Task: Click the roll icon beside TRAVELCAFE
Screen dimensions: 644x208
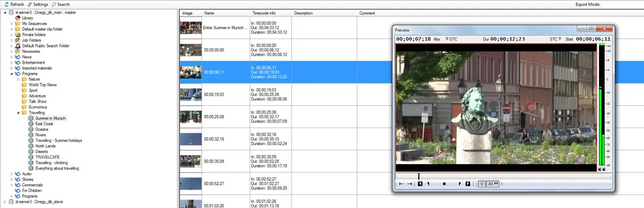Action: [31, 157]
